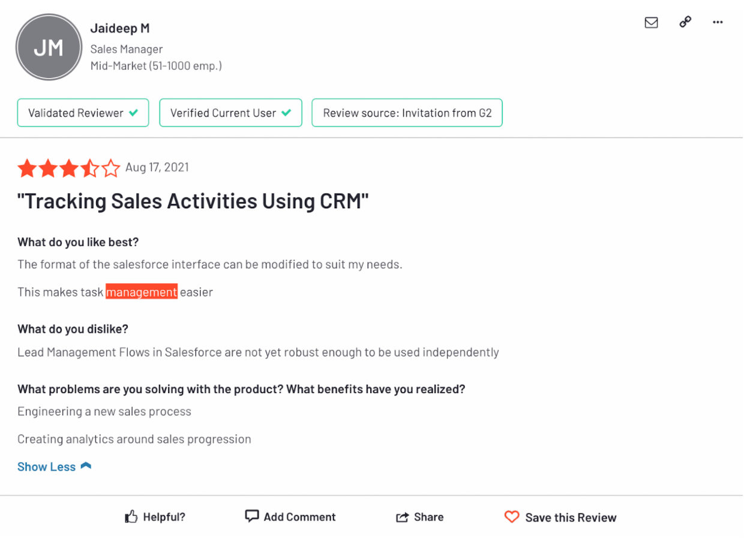Click the heart Save this Review icon
This screenshot has width=756, height=539.
[x=511, y=517]
